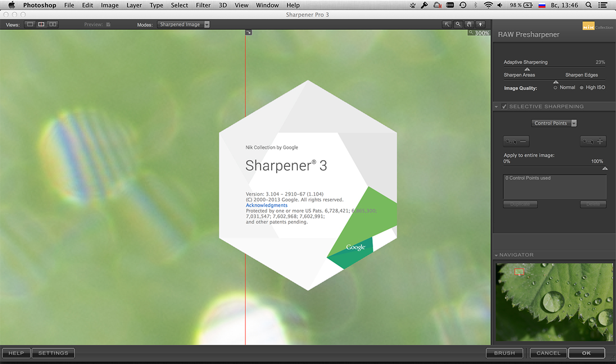Open the Notification Center list icon
The height and width of the screenshot is (364, 616).
click(603, 5)
